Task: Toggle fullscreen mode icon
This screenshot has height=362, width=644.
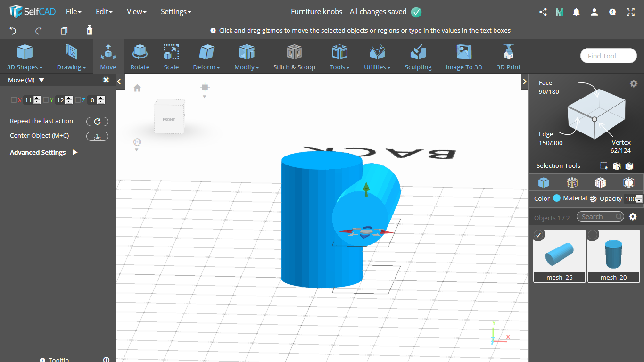Action: coord(630,12)
